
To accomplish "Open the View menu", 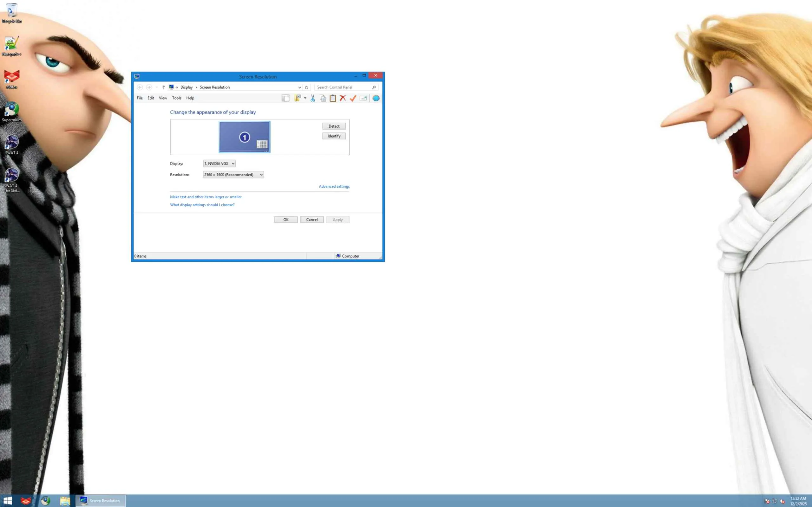I will [163, 98].
